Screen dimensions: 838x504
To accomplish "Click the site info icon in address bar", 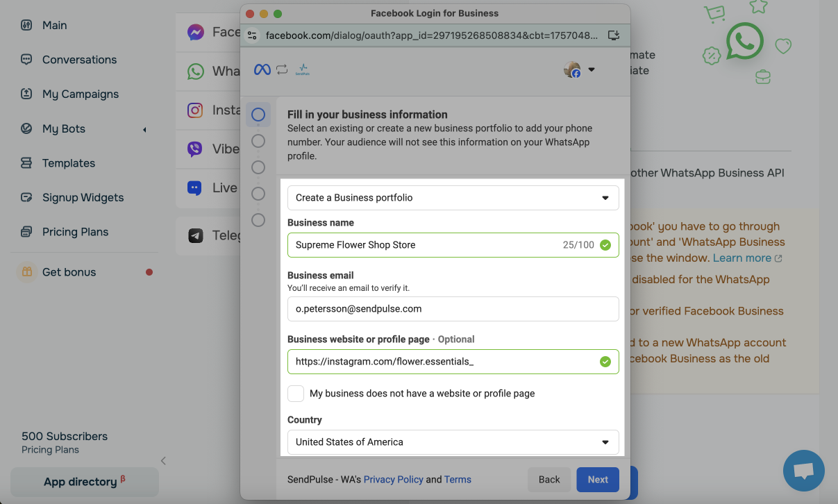I will (x=253, y=35).
